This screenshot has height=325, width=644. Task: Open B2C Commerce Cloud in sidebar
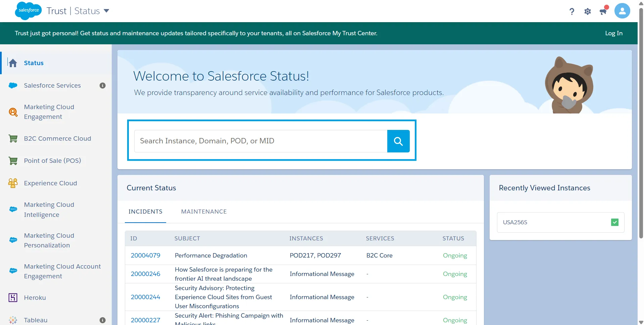tap(57, 138)
